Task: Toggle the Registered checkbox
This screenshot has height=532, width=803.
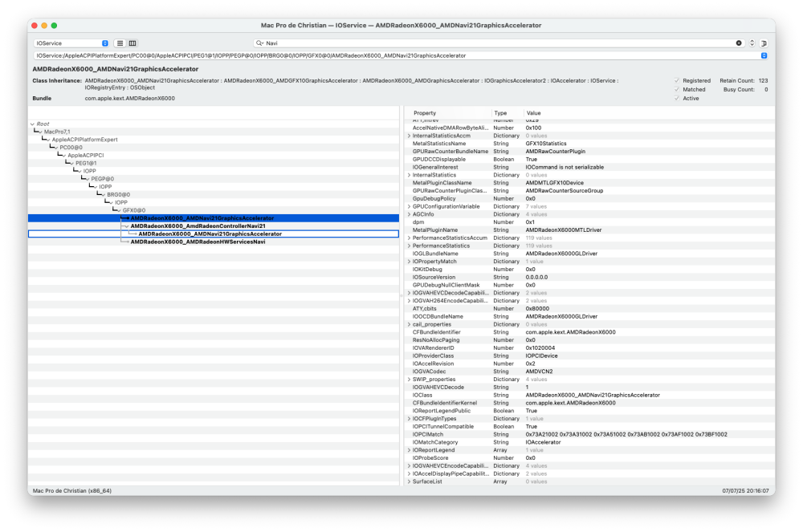Action: [x=676, y=81]
